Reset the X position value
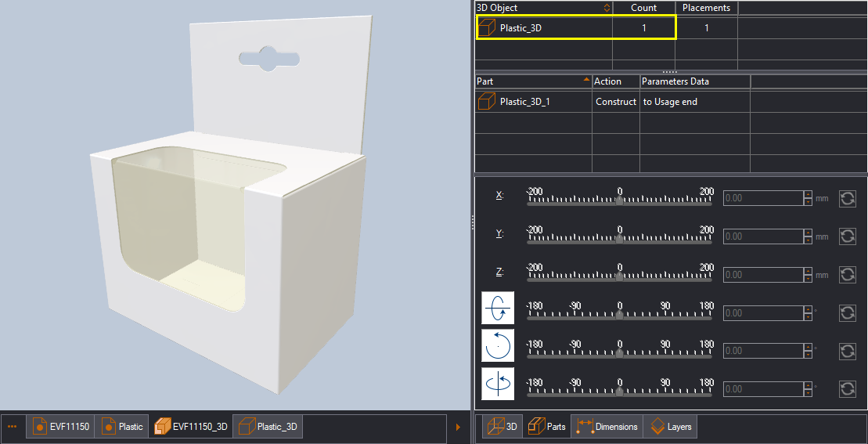This screenshot has width=868, height=444. pos(848,198)
